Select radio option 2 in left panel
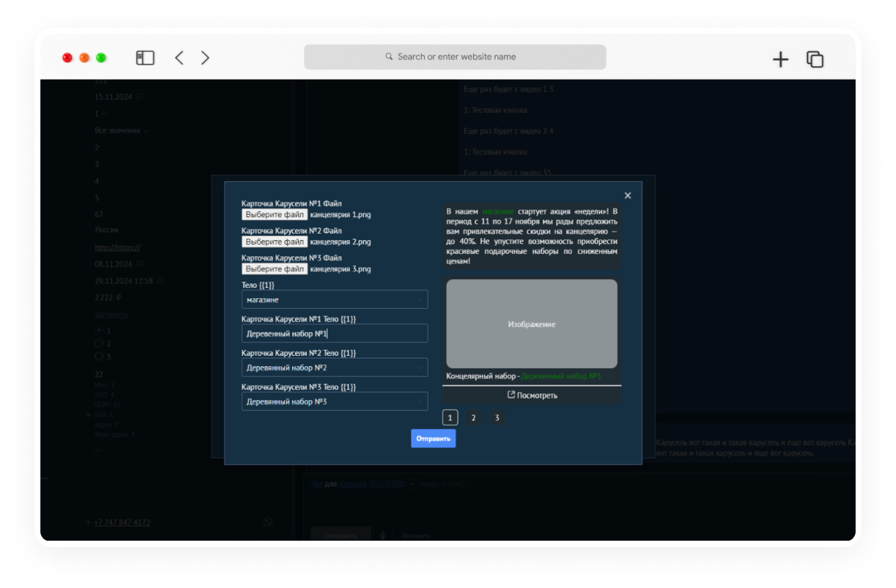 click(99, 343)
